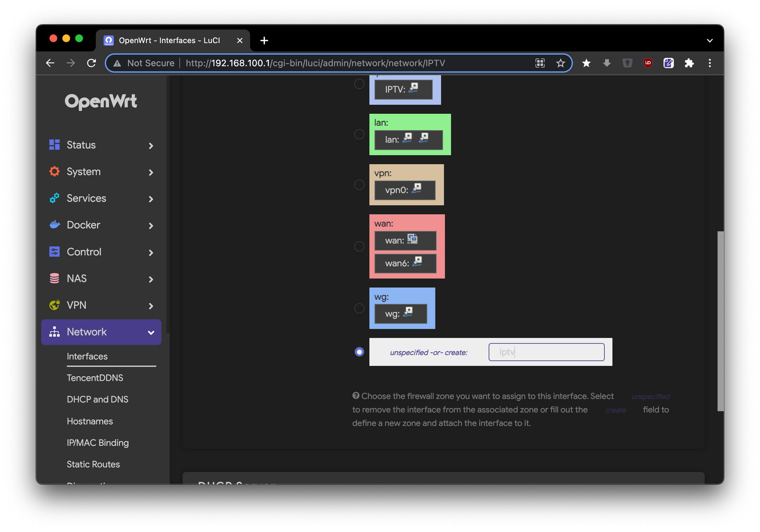This screenshot has width=760, height=532.
Task: Open the Extensions puzzle icon
Action: (x=689, y=63)
